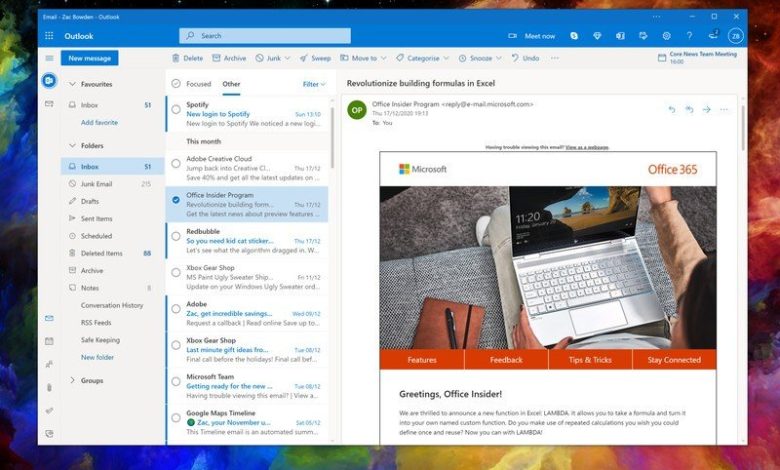Click the Sweep broom icon
Screen dimensions: 780x470
(303, 58)
